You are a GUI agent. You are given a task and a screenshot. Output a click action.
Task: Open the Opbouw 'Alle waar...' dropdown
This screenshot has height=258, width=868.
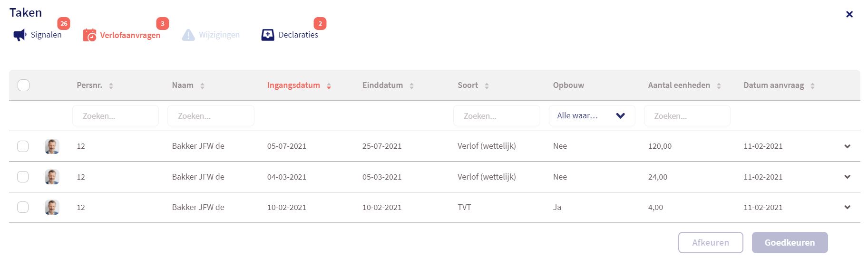pyautogui.click(x=592, y=116)
